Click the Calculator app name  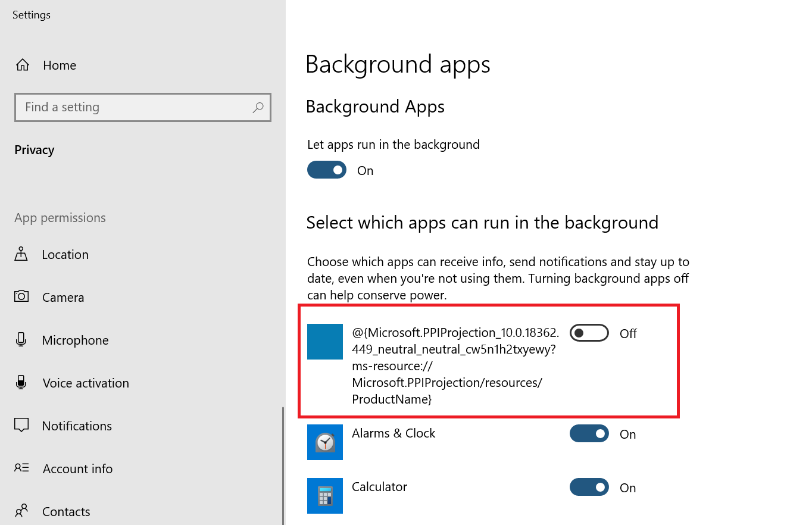tap(379, 487)
